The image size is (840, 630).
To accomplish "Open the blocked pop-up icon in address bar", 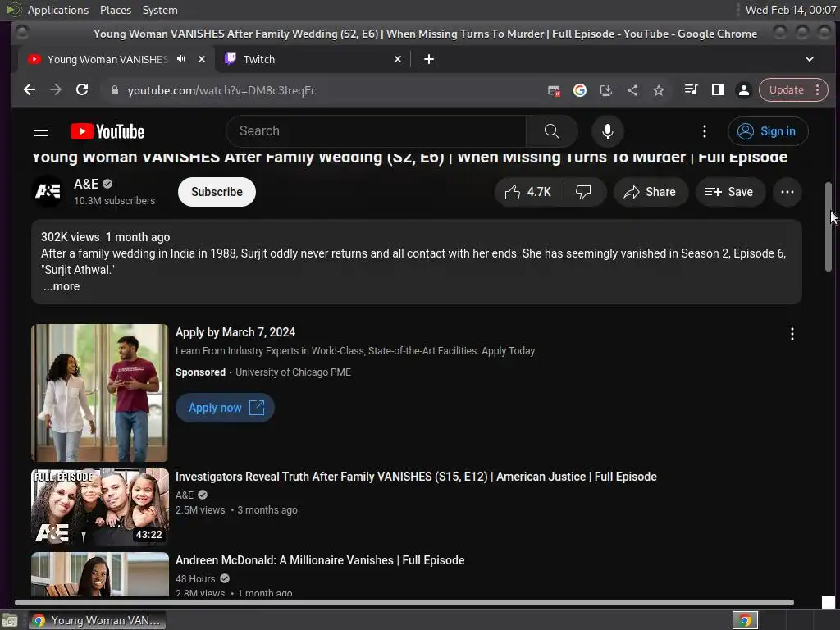I will [x=554, y=90].
